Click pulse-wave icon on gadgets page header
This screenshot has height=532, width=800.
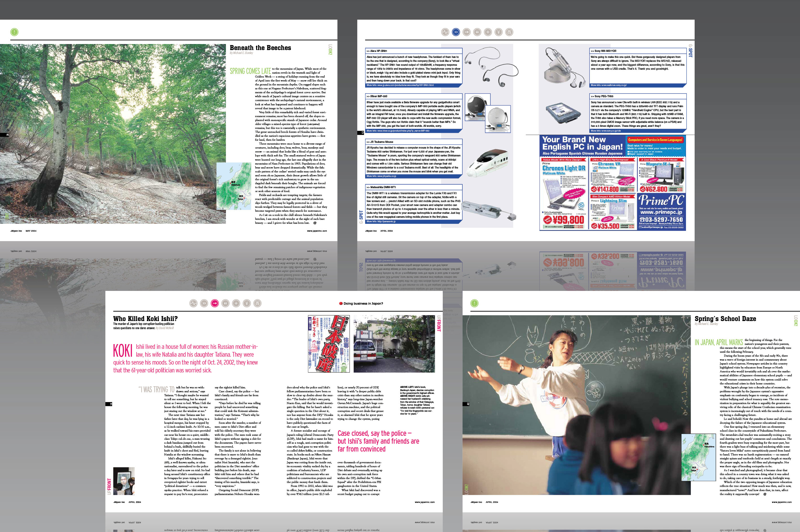coord(445,32)
